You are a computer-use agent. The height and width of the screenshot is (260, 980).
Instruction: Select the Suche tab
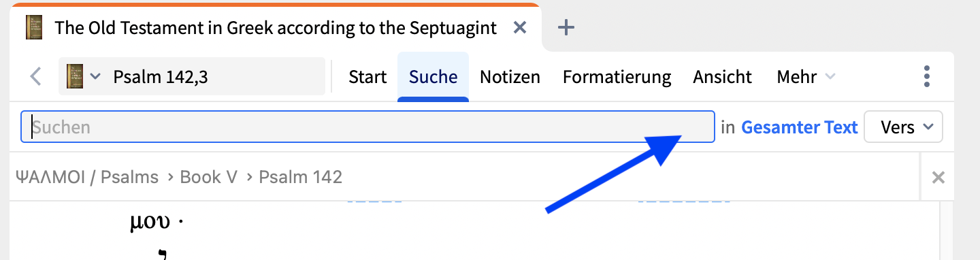(433, 77)
